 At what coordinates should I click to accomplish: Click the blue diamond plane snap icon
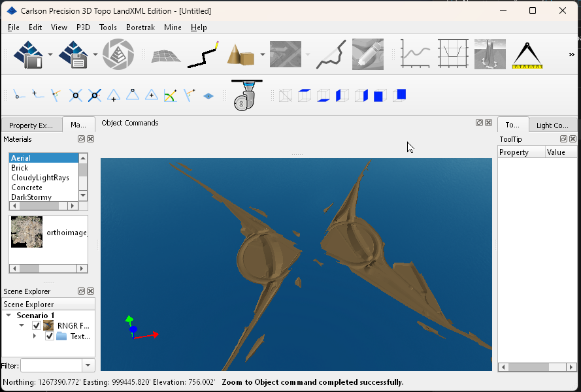tap(208, 96)
